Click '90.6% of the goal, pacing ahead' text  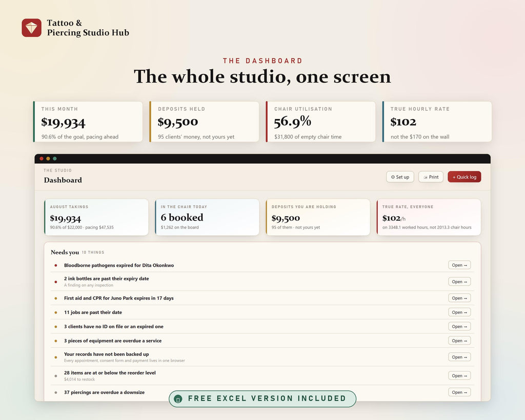80,136
